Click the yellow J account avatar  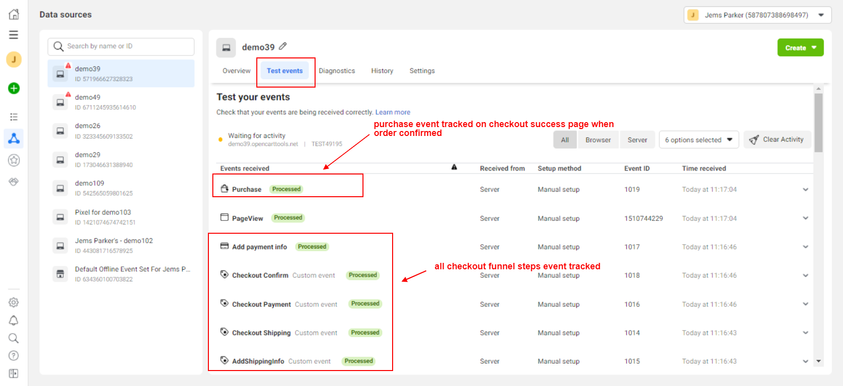click(x=14, y=59)
